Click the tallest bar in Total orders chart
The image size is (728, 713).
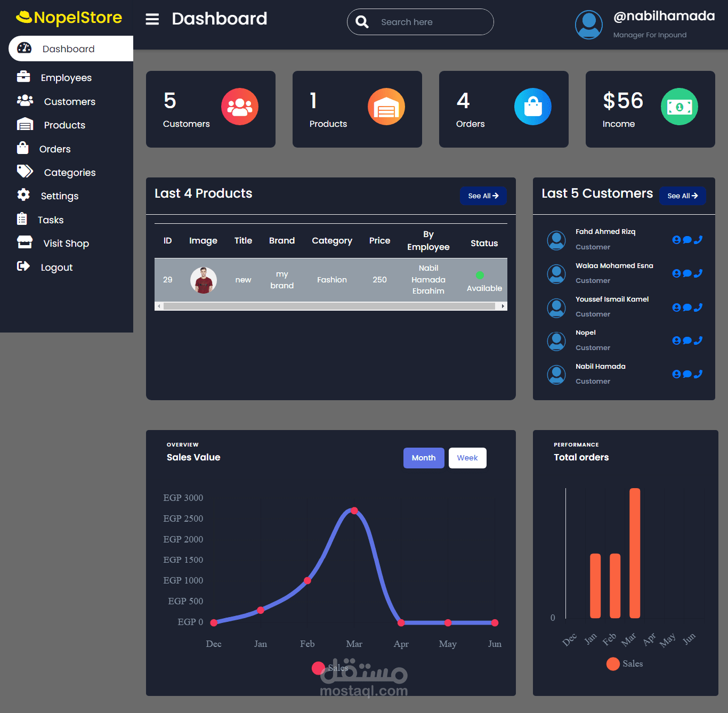(635, 553)
